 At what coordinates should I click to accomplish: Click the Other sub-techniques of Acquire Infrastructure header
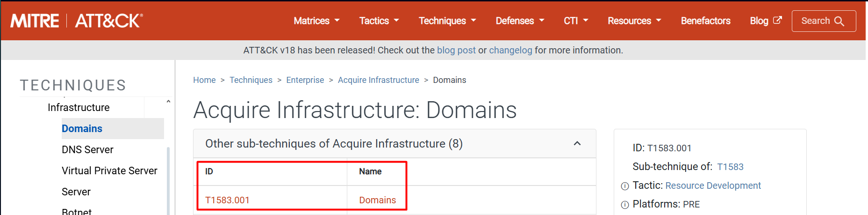point(395,143)
